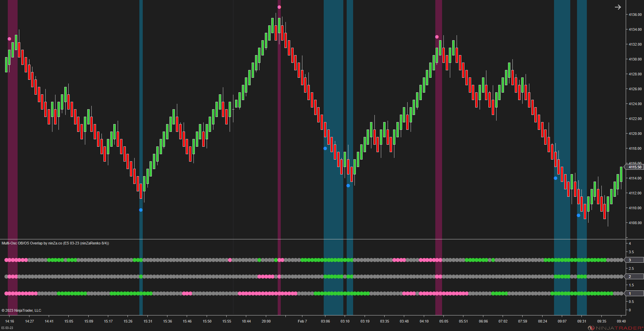This screenshot has width=644, height=331.
Task: Toggle the magenta overlap highlight column near 20:00
Action: coord(279,135)
